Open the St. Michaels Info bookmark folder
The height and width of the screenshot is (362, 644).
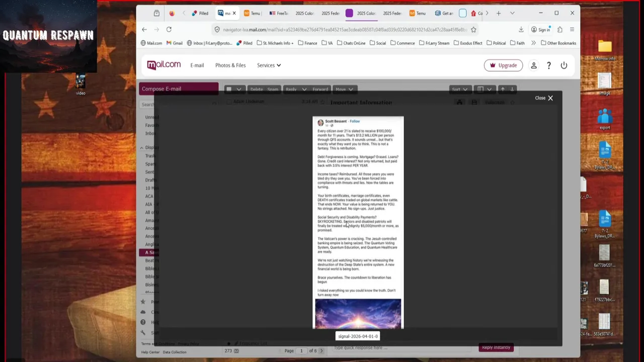tap(275, 43)
